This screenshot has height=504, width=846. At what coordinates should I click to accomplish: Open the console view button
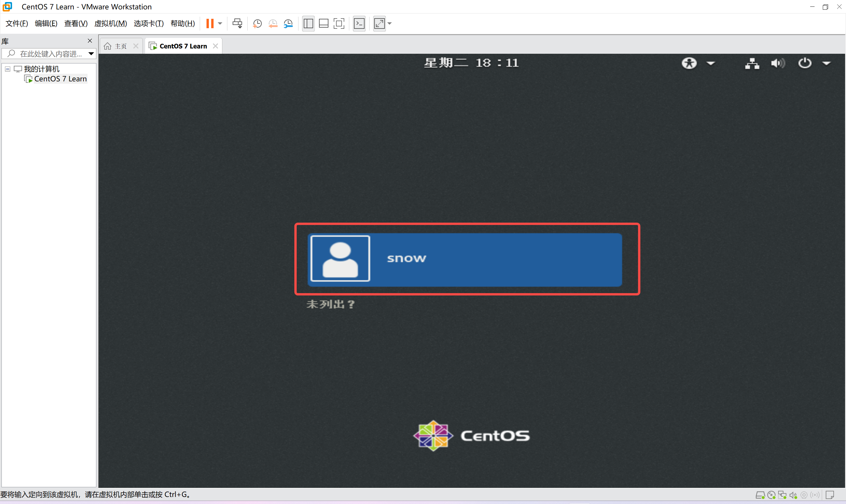[x=359, y=23]
